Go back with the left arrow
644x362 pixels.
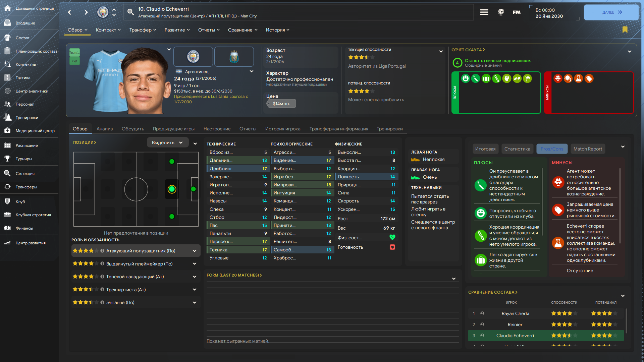coord(69,12)
